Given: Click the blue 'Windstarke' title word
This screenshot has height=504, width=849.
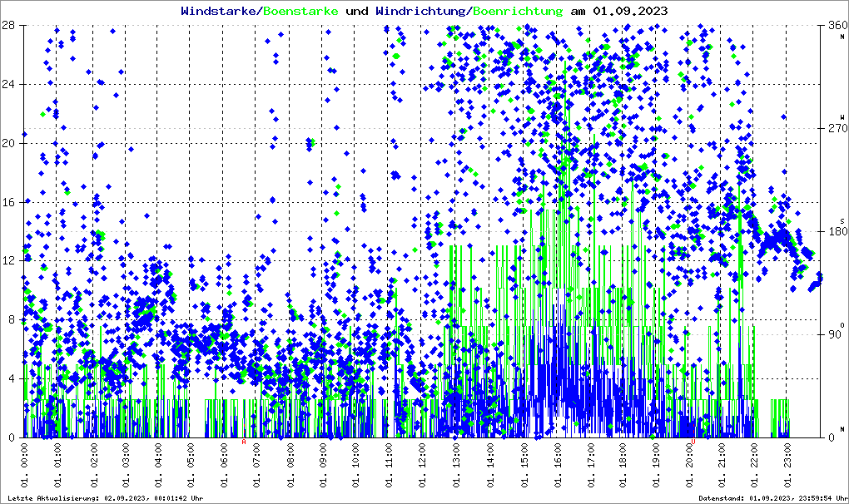Looking at the screenshot, I should [218, 11].
